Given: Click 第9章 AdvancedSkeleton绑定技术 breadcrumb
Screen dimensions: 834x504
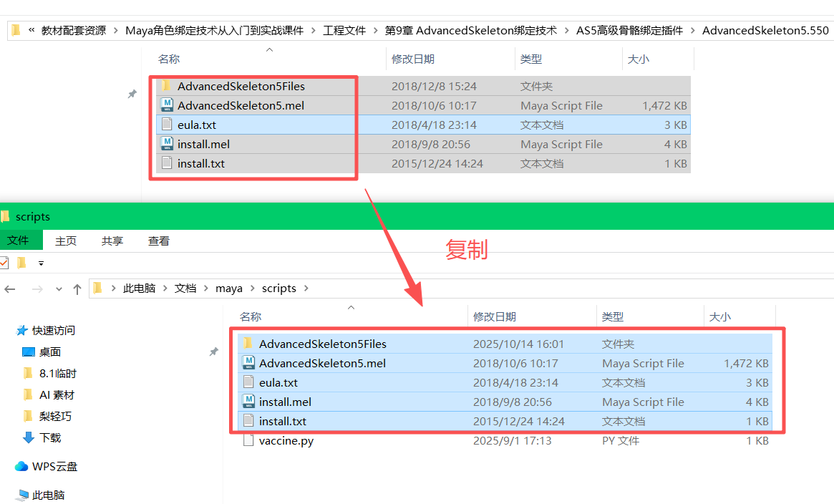Looking at the screenshot, I should [471, 30].
